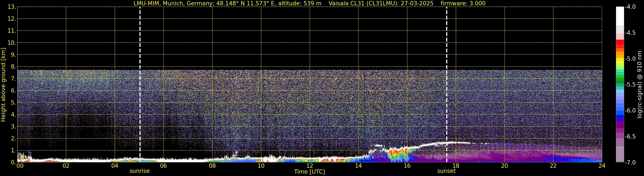
Task: Click the white section at the colorbar top
Action: coord(620,16)
